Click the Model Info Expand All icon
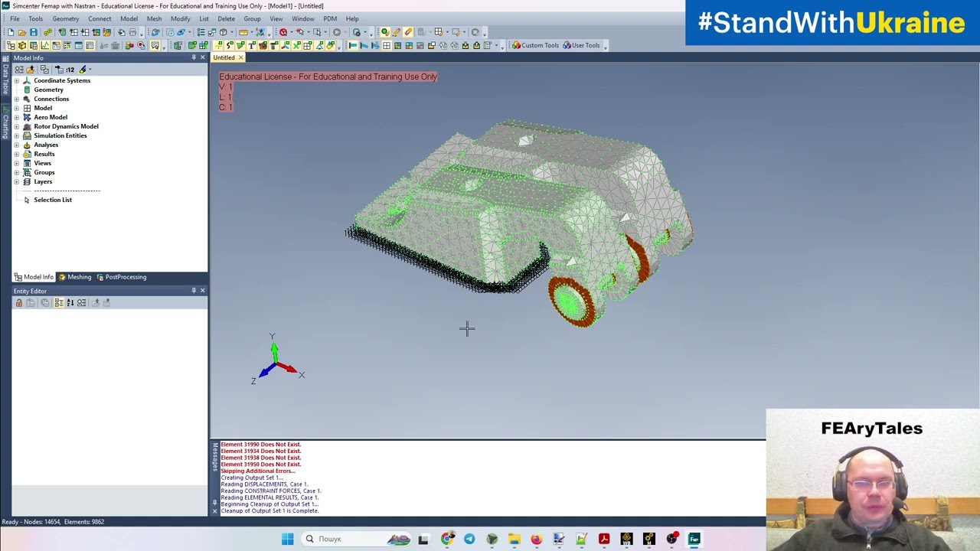Image resolution: width=980 pixels, height=551 pixels. (19, 70)
